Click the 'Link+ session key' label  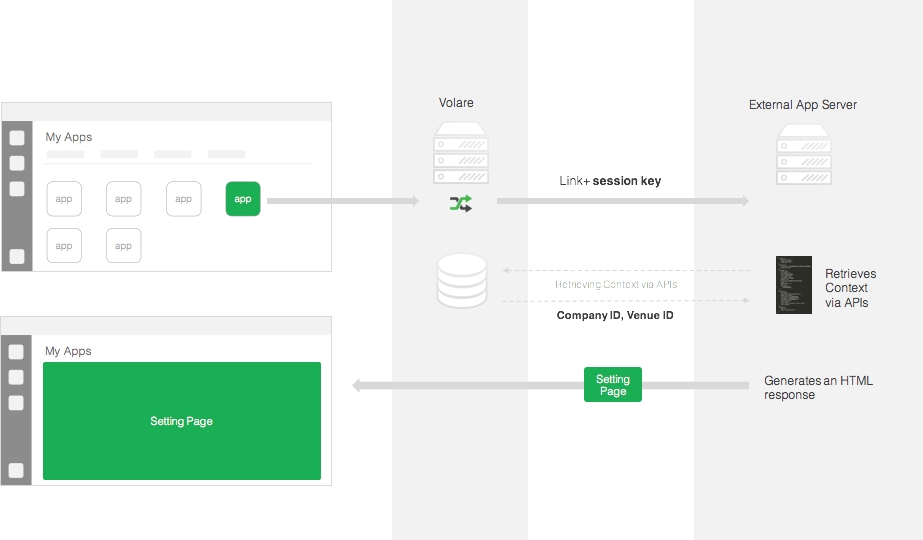tap(610, 181)
